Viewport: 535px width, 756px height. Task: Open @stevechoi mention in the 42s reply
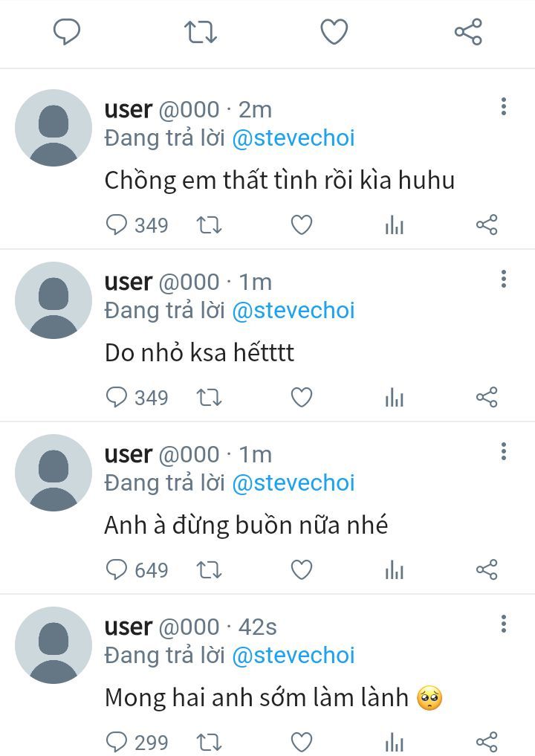tap(294, 655)
